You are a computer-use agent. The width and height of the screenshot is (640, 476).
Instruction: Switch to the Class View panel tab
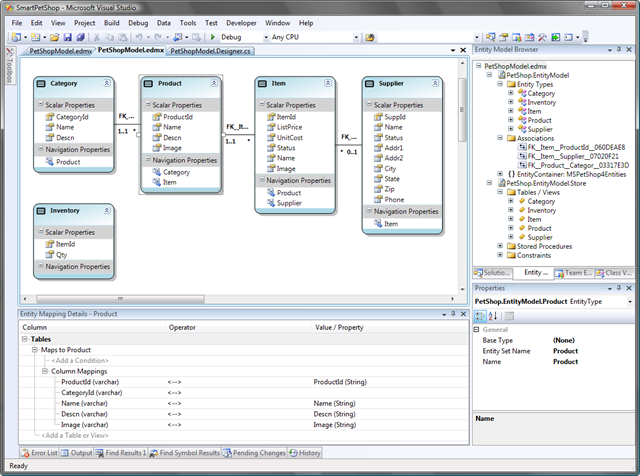pyautogui.click(x=613, y=273)
